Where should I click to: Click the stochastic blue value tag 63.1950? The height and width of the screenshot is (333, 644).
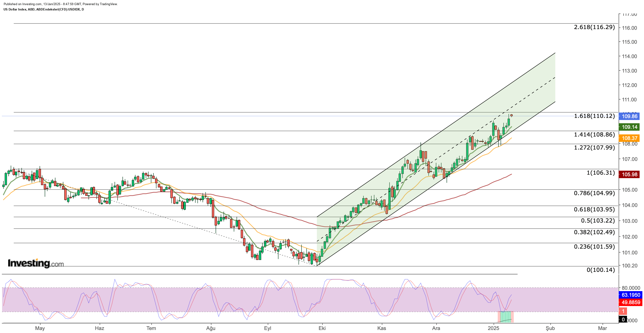pyautogui.click(x=630, y=295)
